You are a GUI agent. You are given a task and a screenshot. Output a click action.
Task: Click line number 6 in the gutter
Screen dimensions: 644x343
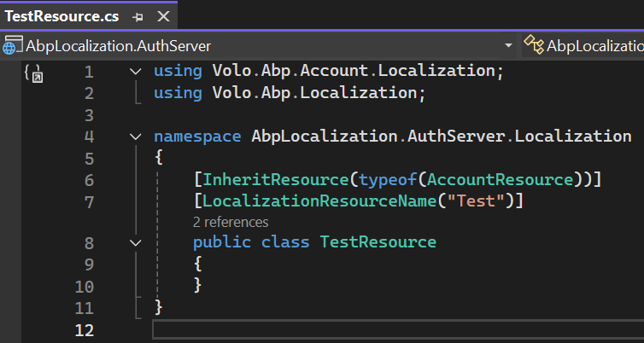pyautogui.click(x=90, y=179)
